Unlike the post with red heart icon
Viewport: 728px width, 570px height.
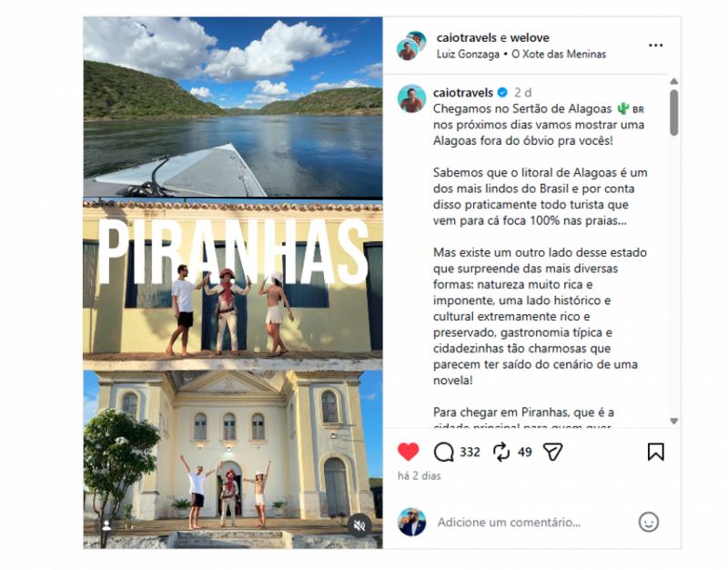(408, 452)
